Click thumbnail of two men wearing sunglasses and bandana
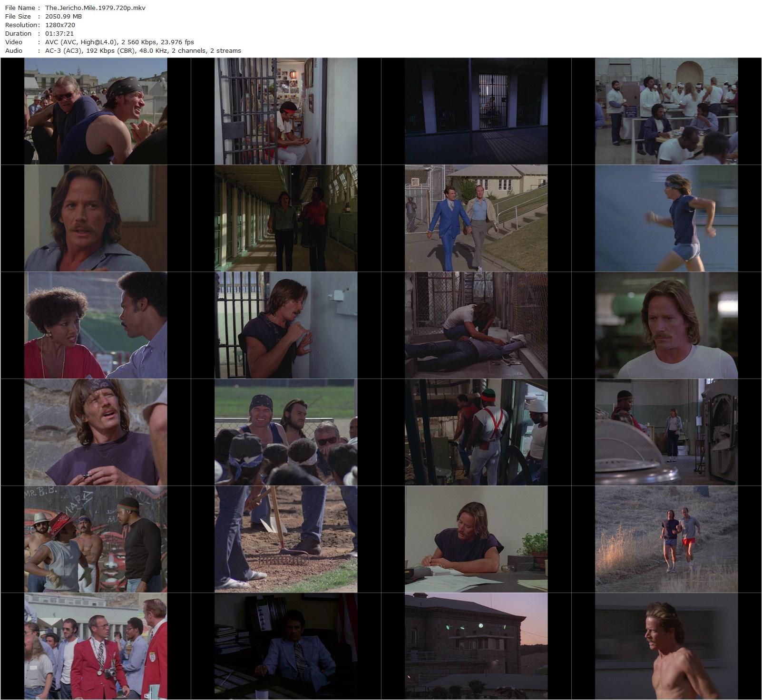Screen dimensions: 762x700 coord(96,111)
